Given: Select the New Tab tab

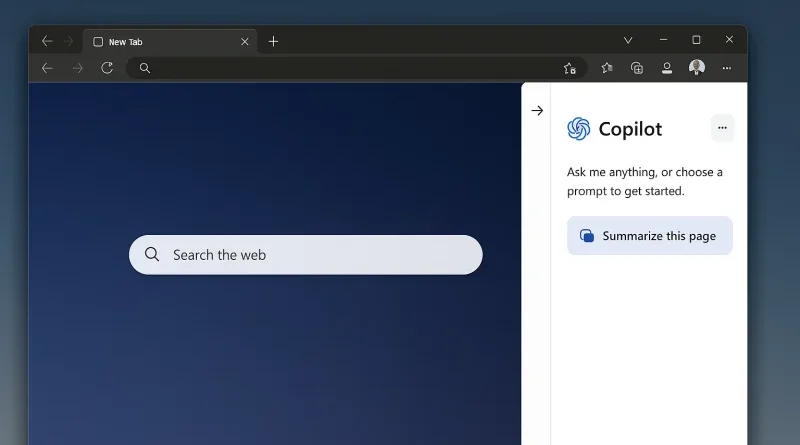Looking at the screenshot, I should pos(160,42).
